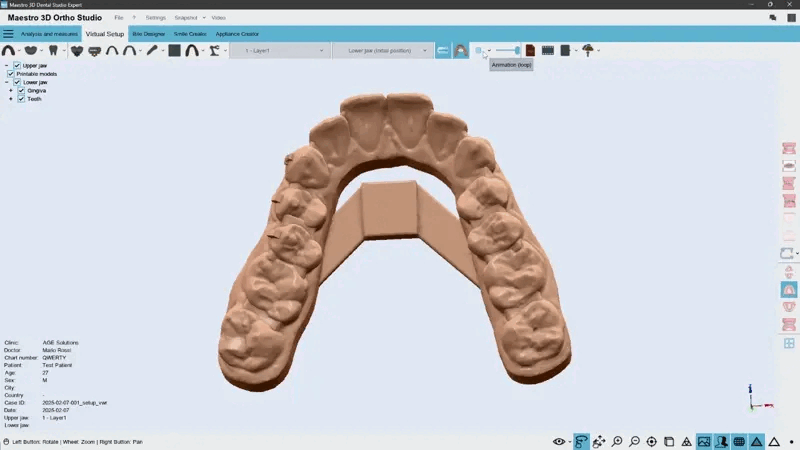Click the robotic arm tool icon
The image size is (800, 450).
click(x=214, y=51)
